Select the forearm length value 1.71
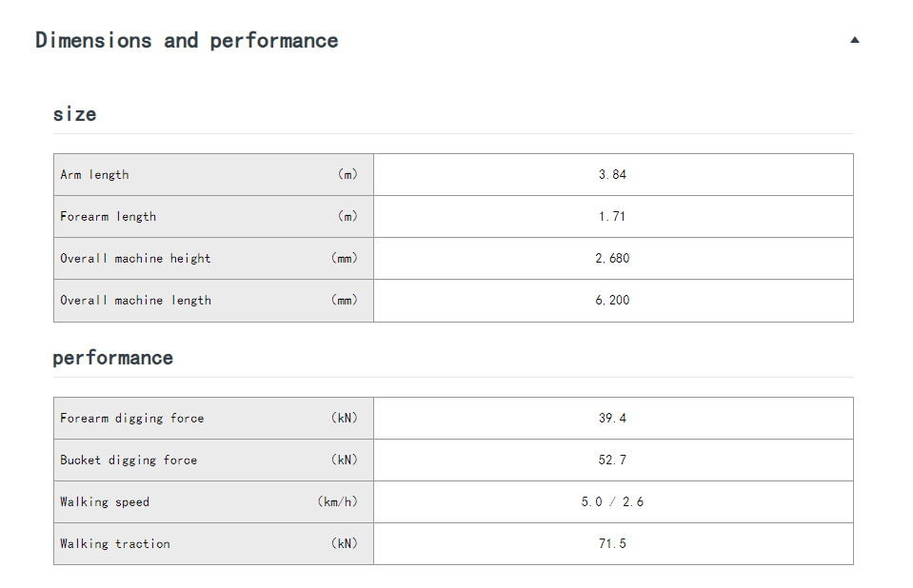 tap(612, 217)
